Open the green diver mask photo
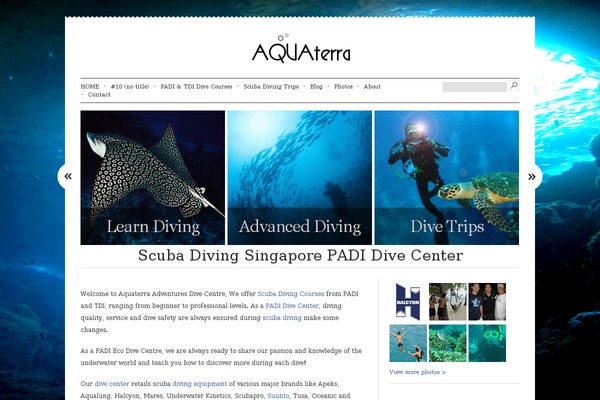 click(x=487, y=343)
